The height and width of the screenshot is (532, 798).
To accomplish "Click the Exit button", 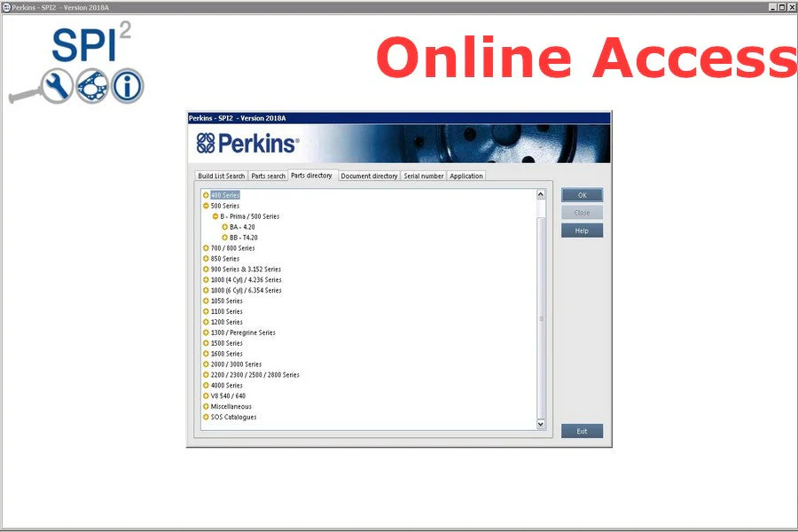I will (x=582, y=431).
